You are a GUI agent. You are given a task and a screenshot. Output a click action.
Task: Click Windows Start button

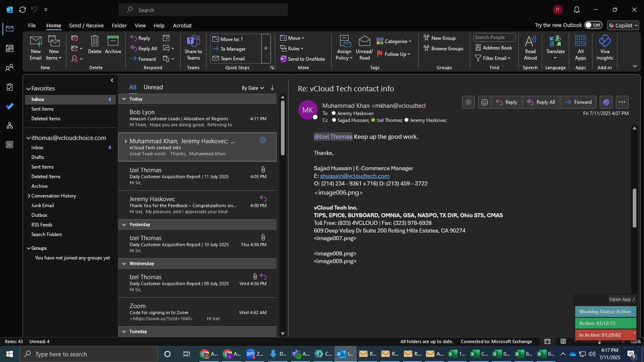pyautogui.click(x=10, y=354)
